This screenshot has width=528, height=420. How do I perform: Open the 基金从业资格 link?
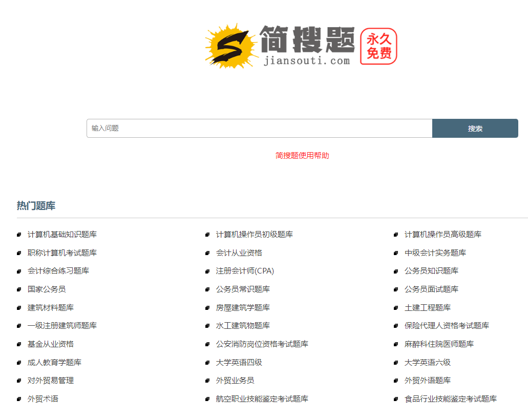click(51, 344)
